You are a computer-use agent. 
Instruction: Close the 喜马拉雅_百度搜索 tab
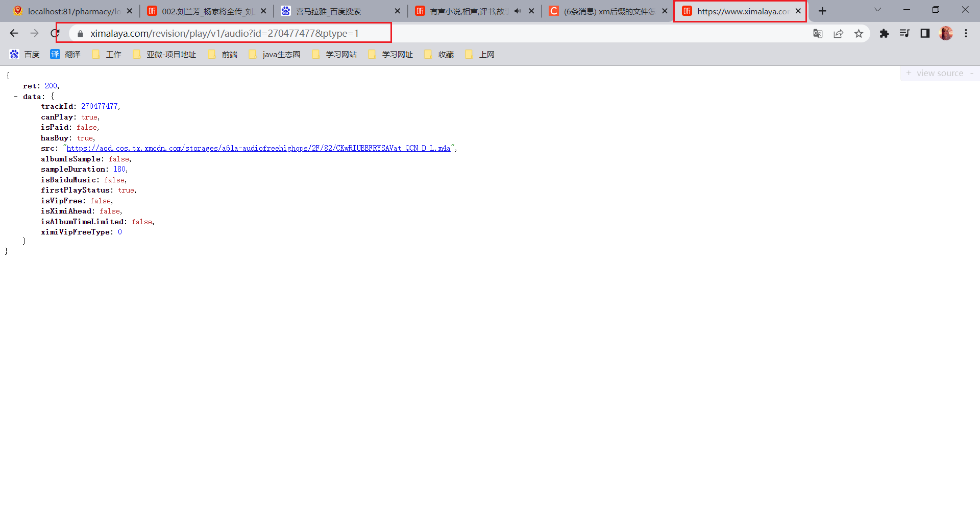397,11
